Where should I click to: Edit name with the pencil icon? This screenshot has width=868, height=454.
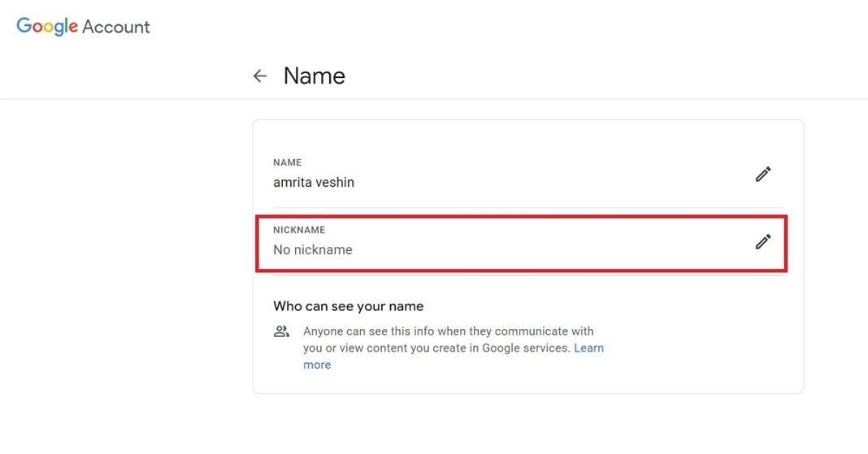point(762,174)
